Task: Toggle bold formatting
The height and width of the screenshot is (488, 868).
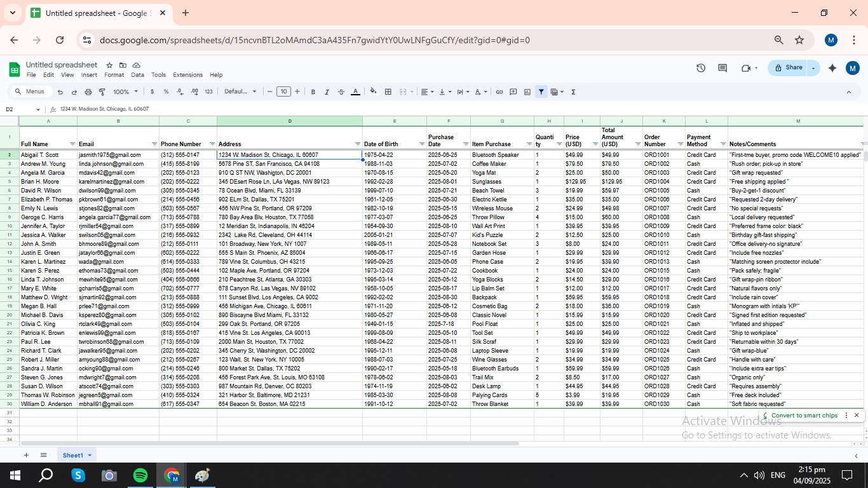Action: [313, 92]
